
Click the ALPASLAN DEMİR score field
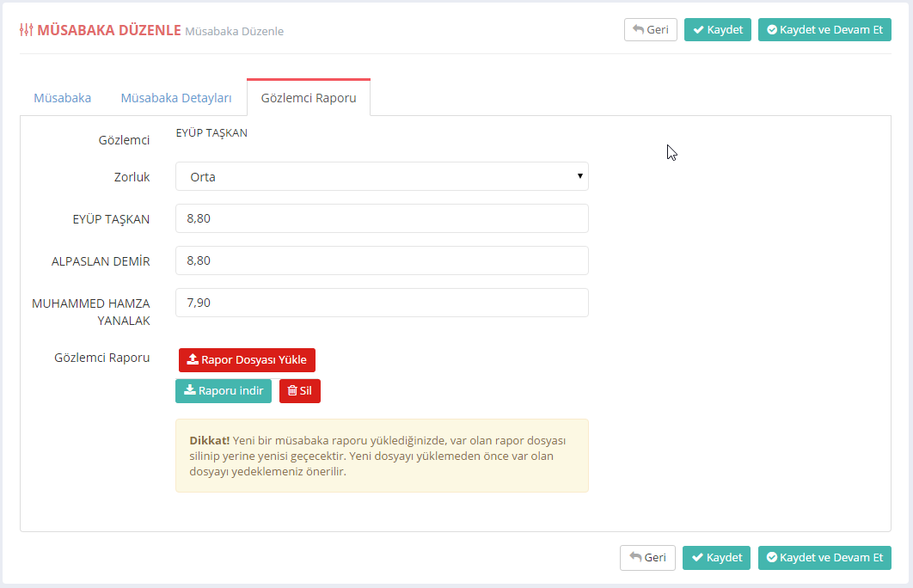coord(382,260)
